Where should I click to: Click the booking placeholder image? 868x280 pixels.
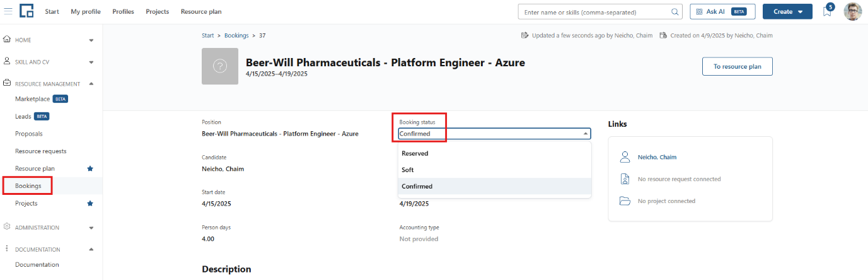pyautogui.click(x=220, y=66)
